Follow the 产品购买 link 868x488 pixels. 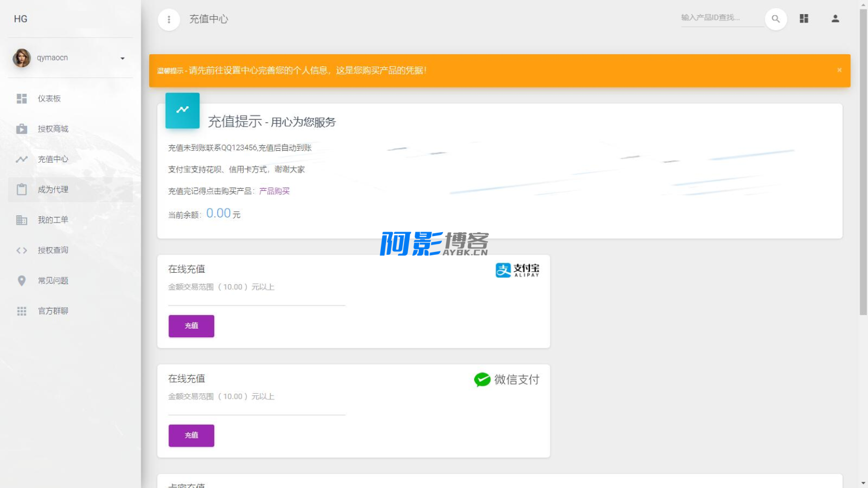click(274, 191)
